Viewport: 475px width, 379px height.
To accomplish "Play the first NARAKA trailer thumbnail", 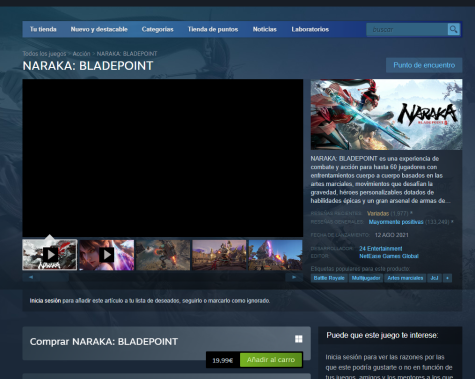I will tap(50, 255).
